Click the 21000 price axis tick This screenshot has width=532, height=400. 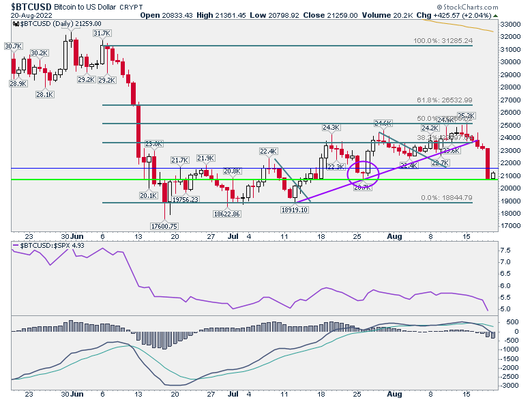(x=510, y=175)
